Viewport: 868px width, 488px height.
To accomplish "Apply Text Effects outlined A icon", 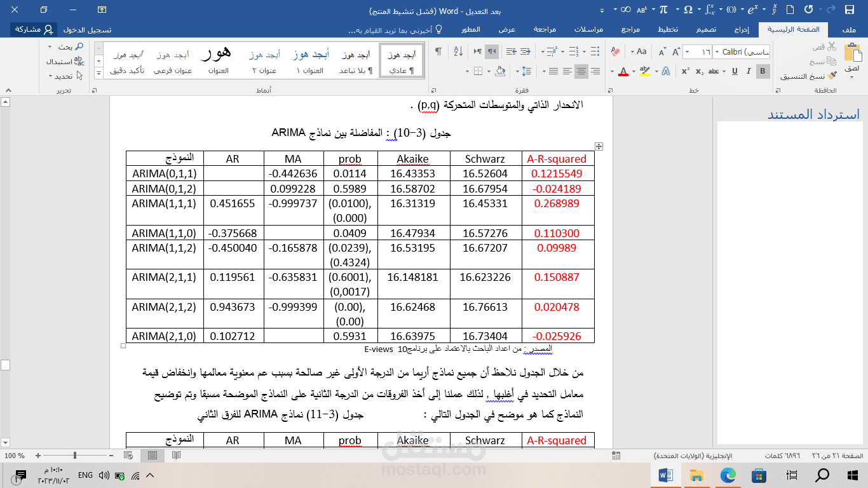I will point(665,71).
